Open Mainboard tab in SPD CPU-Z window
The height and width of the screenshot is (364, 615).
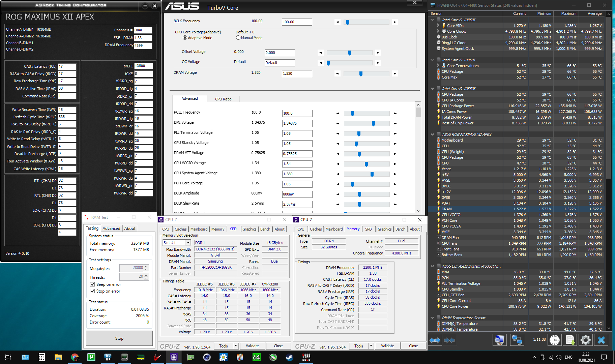pyautogui.click(x=199, y=229)
